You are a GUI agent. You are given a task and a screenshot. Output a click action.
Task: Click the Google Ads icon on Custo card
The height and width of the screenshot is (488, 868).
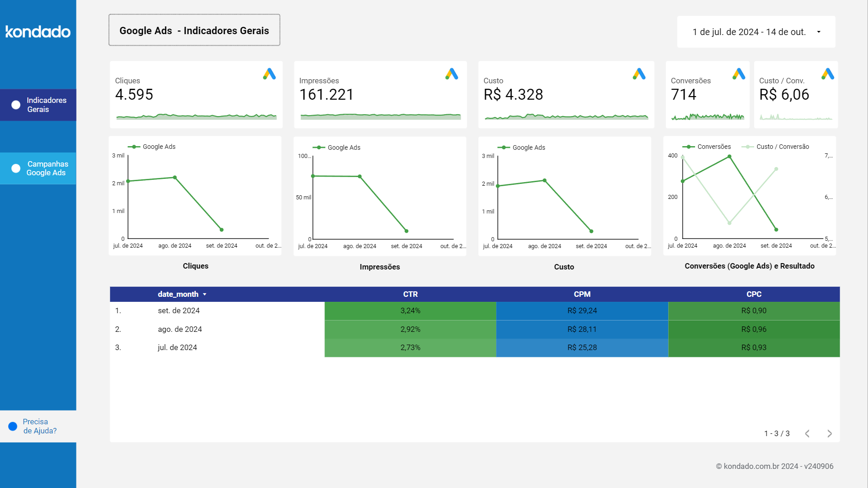point(640,73)
